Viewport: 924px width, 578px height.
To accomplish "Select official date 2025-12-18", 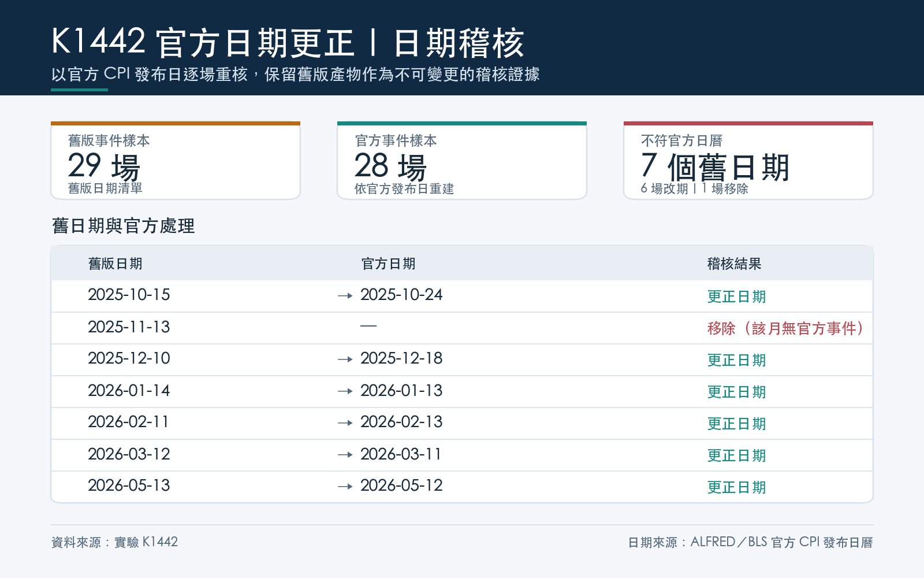I will (x=401, y=358).
